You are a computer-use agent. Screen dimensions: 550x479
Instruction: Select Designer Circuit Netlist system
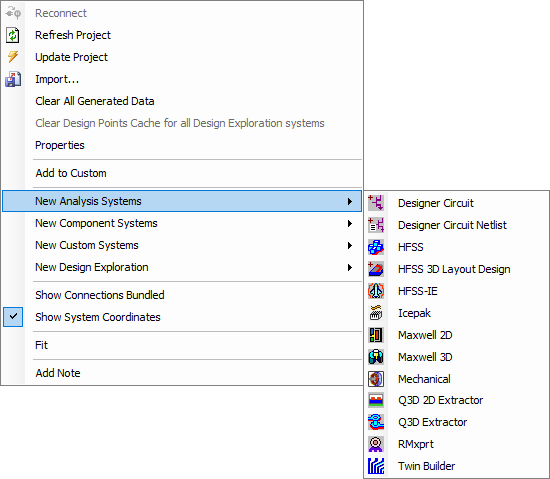pyautogui.click(x=452, y=225)
